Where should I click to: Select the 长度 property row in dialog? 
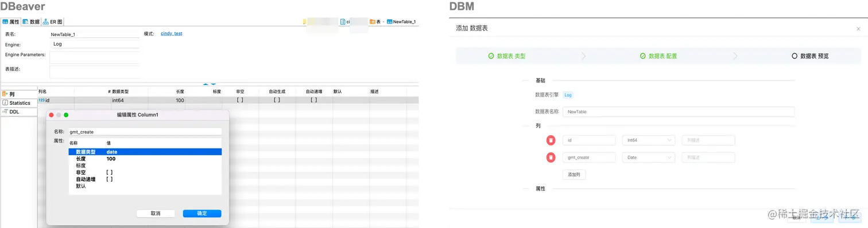click(145, 159)
